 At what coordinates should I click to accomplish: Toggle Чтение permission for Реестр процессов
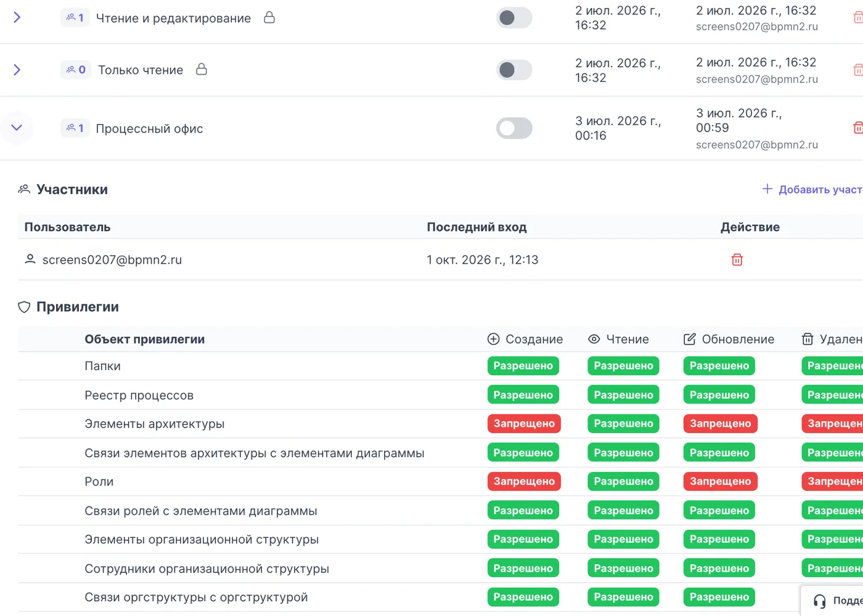[623, 395]
